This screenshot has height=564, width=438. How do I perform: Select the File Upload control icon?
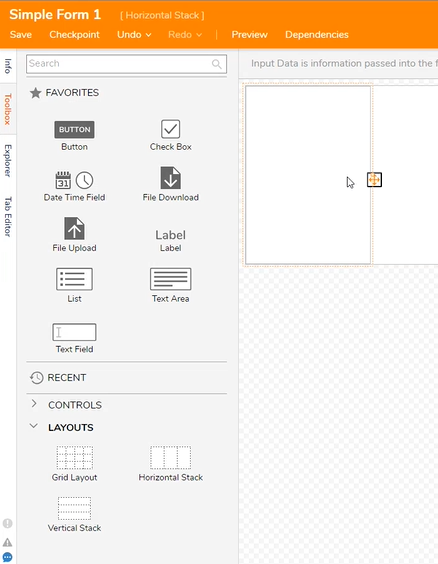(74, 228)
